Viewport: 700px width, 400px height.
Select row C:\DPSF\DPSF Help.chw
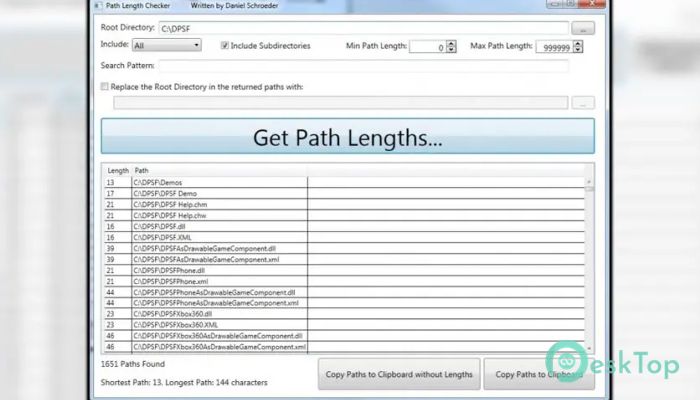(344, 216)
